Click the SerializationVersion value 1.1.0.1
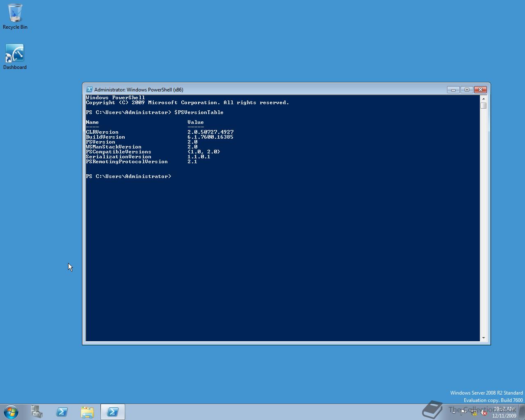The image size is (525, 420). [x=199, y=157]
